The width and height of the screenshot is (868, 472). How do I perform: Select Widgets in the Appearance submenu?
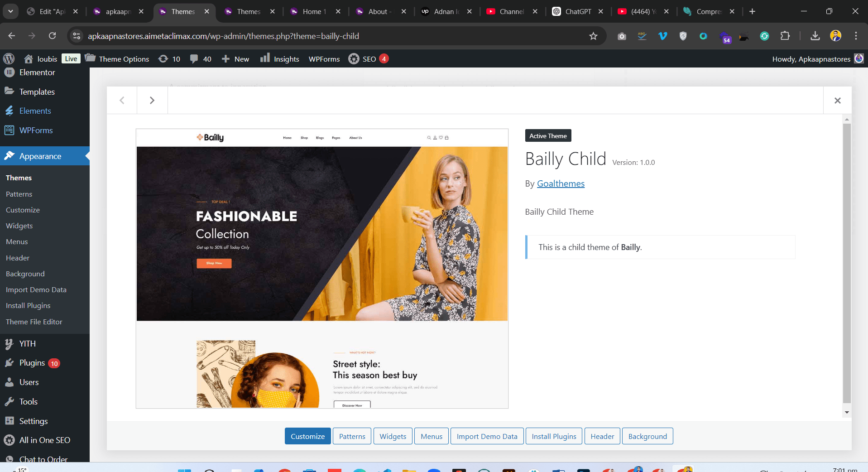tap(19, 226)
